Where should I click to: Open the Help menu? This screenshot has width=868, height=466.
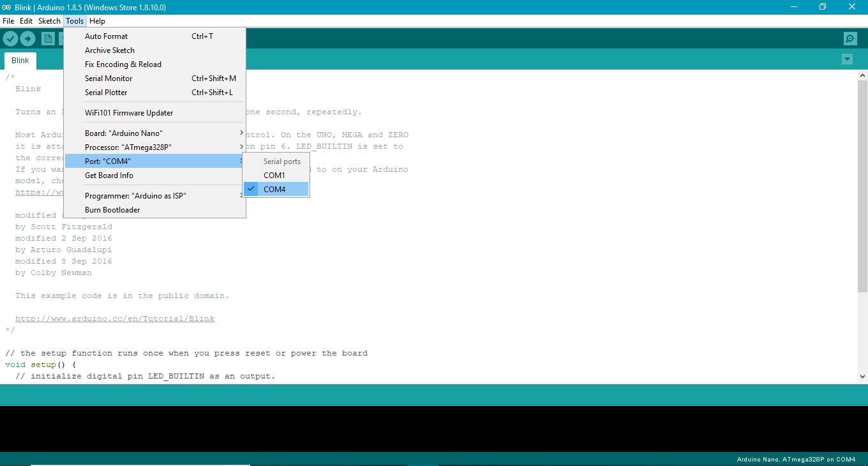97,20
